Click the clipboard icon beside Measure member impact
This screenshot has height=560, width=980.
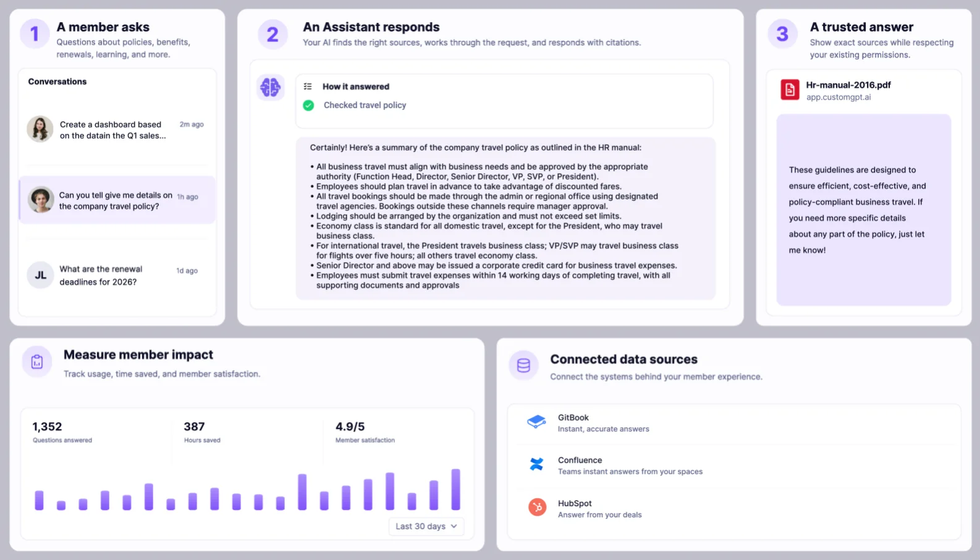click(37, 362)
